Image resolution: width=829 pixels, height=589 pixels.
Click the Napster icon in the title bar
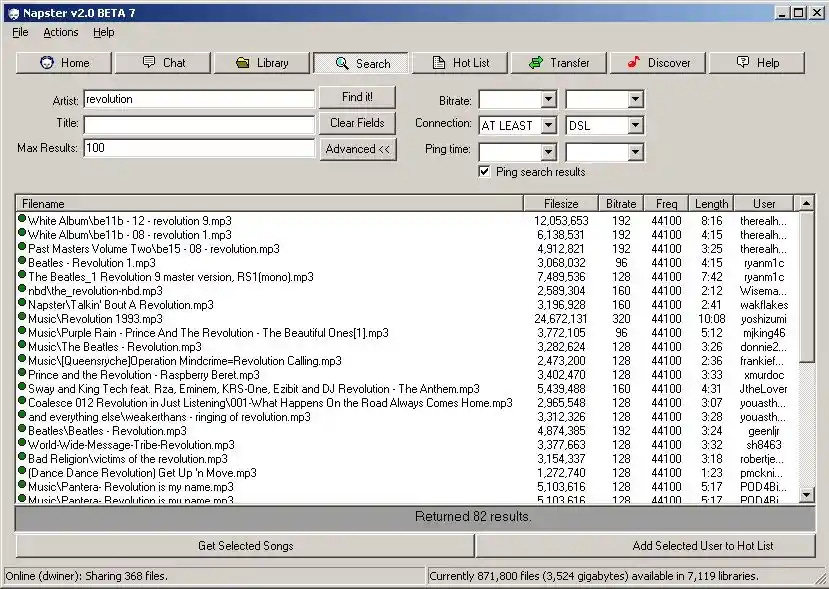(x=11, y=12)
